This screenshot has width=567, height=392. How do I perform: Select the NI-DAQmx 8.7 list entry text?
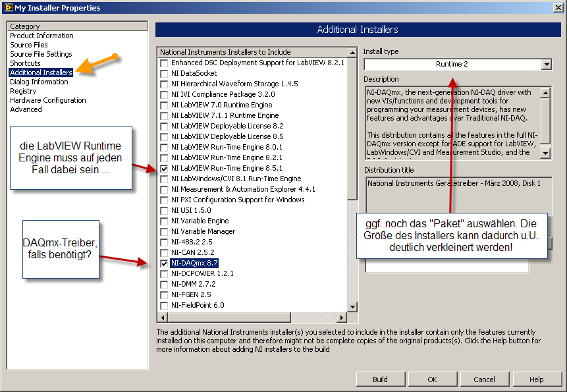pyautogui.click(x=194, y=264)
